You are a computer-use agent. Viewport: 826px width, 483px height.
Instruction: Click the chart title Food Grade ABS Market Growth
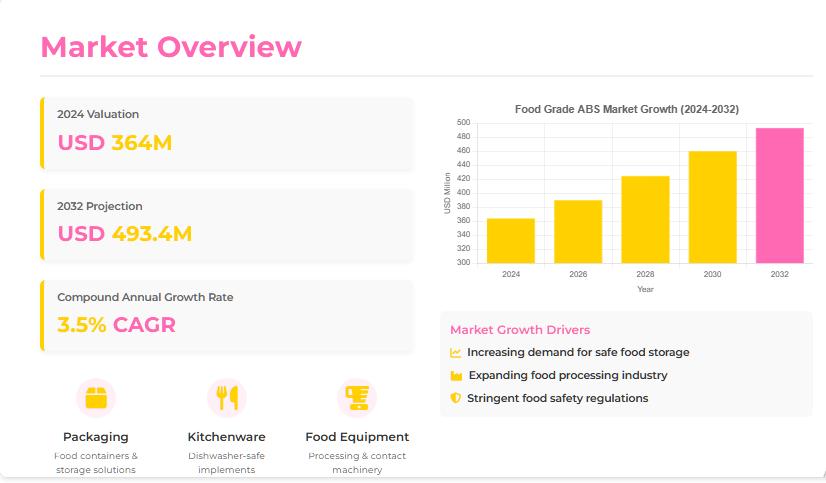[627, 109]
